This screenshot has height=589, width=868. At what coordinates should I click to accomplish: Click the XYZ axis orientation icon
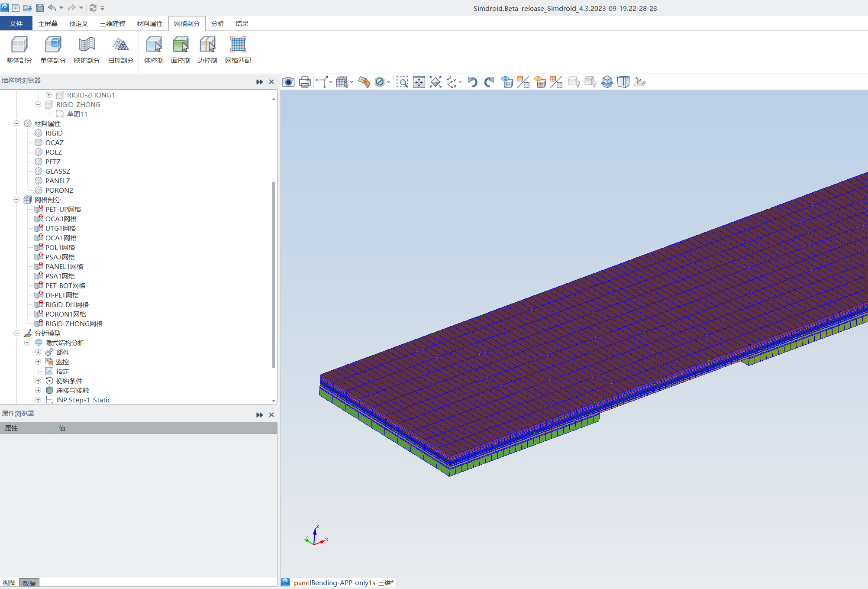click(452, 82)
